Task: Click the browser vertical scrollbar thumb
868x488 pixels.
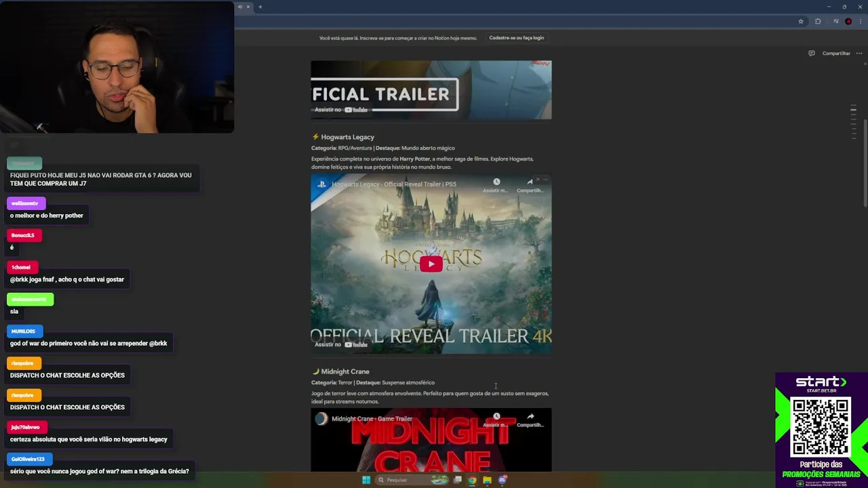Action: [865, 163]
